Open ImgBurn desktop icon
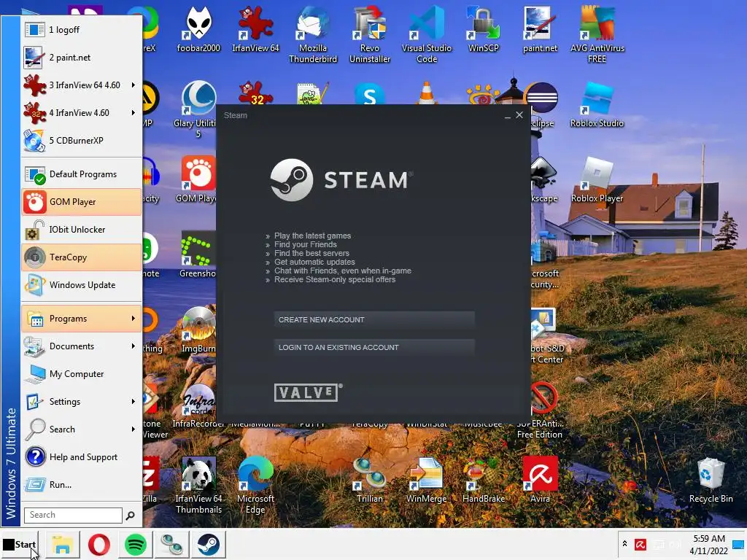Screen dimensions: 747x560 click(198, 330)
